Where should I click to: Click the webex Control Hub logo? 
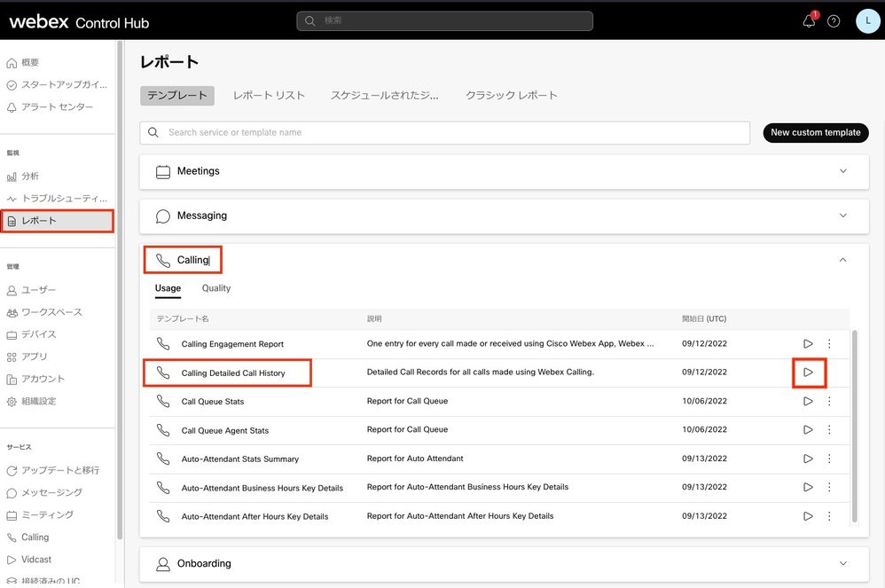tap(79, 22)
